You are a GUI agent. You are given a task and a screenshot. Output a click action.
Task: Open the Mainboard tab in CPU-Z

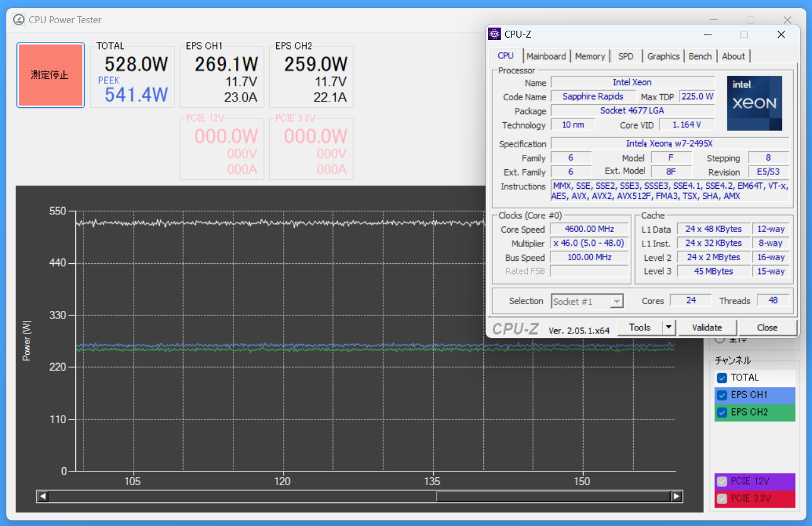[546, 56]
